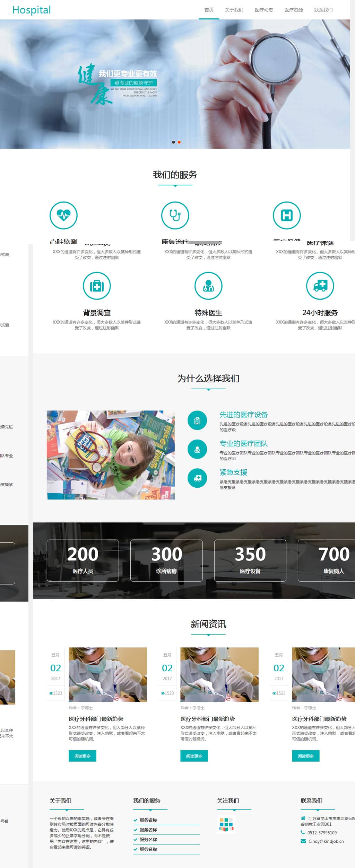Click the Hospital logo text

[32, 10]
